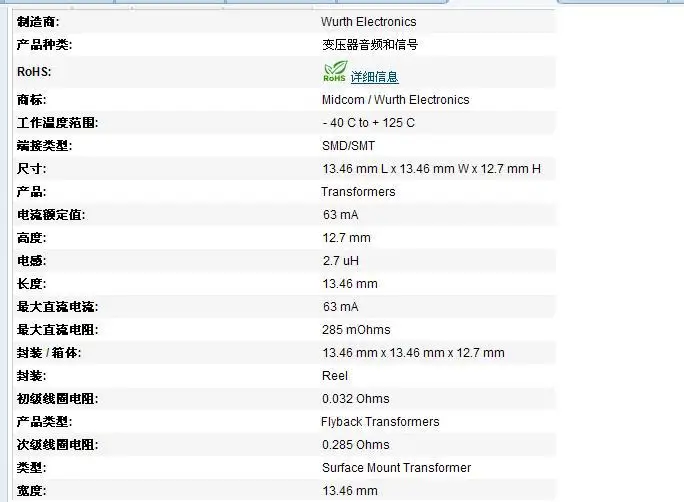Select the 13.46 mm value beside 长度

pyautogui.click(x=350, y=284)
